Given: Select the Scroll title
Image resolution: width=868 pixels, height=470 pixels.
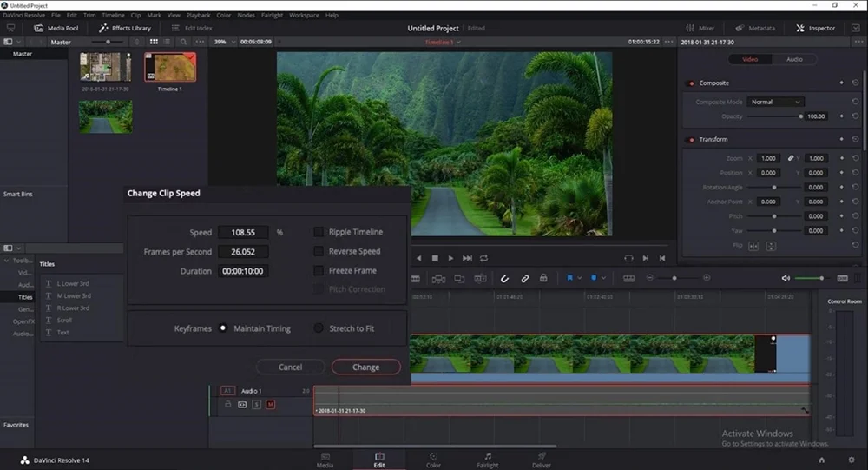Looking at the screenshot, I should 64,321.
